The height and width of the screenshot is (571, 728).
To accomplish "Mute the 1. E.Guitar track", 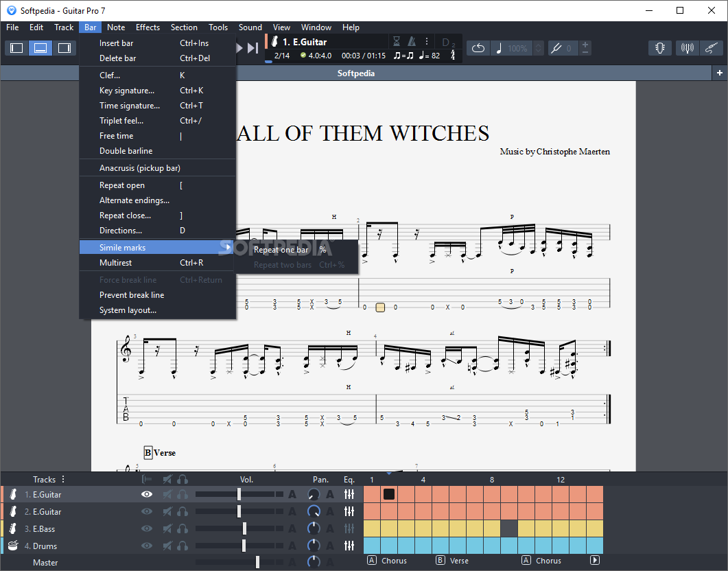I will [167, 495].
